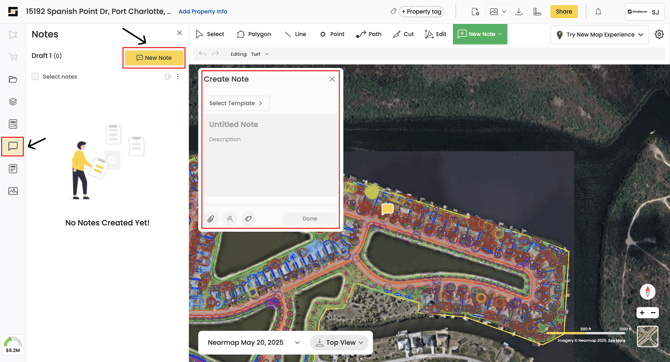This screenshot has height=362, width=670.
Task: Click the compass north icon
Action: tap(647, 291)
